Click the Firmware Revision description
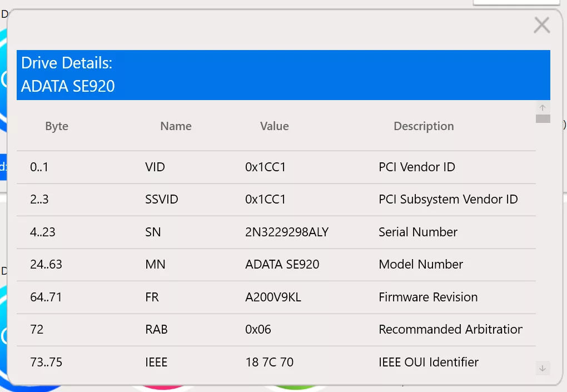 (x=428, y=297)
